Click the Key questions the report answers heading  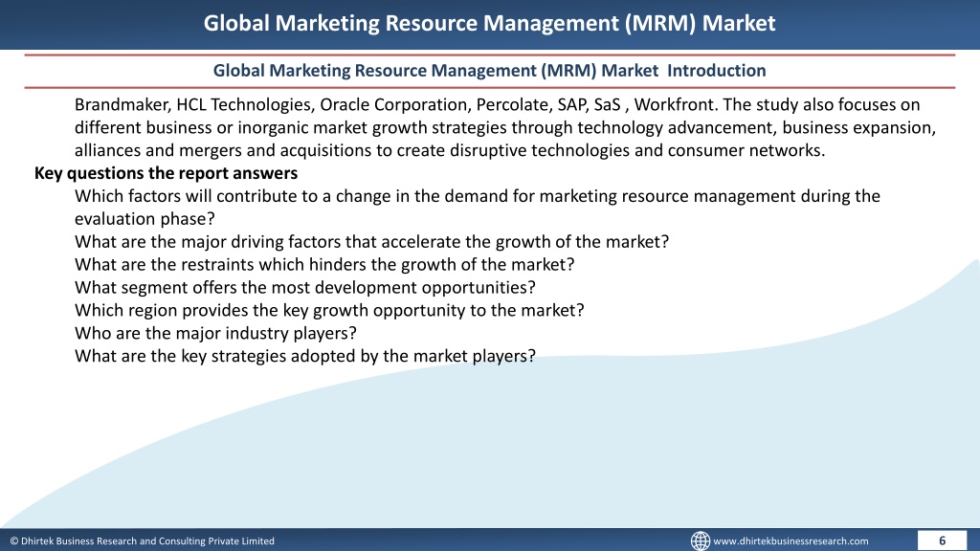point(166,173)
